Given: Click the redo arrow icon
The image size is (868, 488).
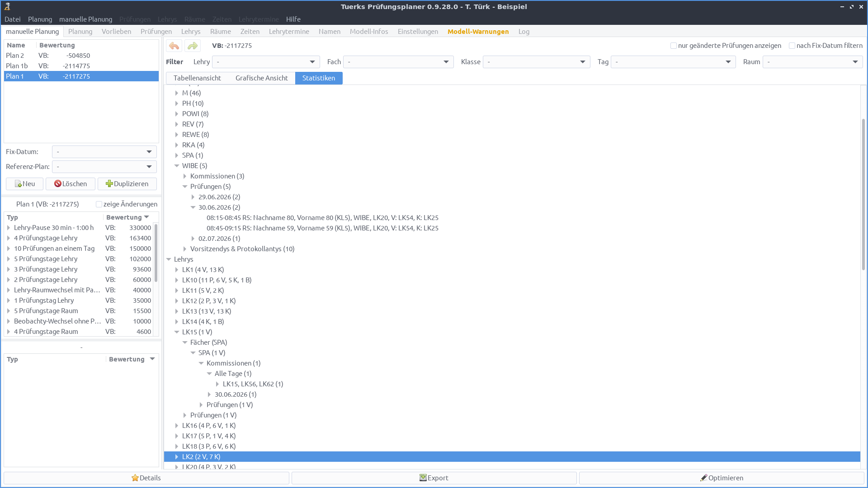Looking at the screenshot, I should (x=192, y=46).
